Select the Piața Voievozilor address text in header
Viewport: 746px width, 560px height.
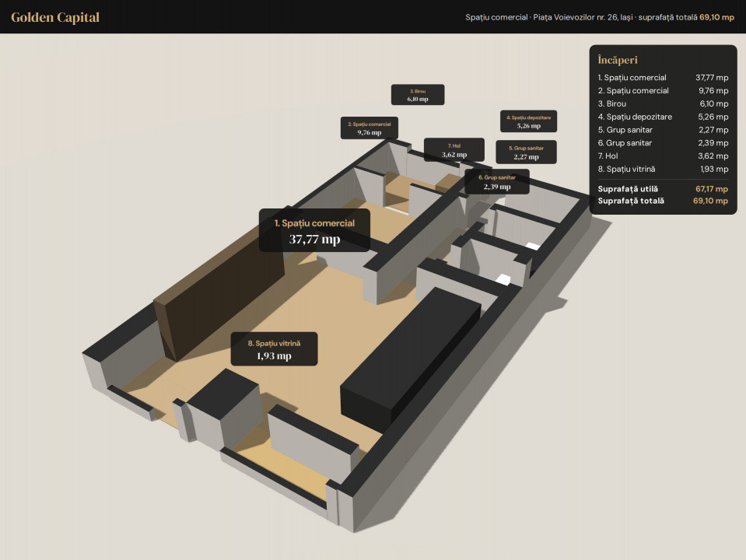click(583, 17)
